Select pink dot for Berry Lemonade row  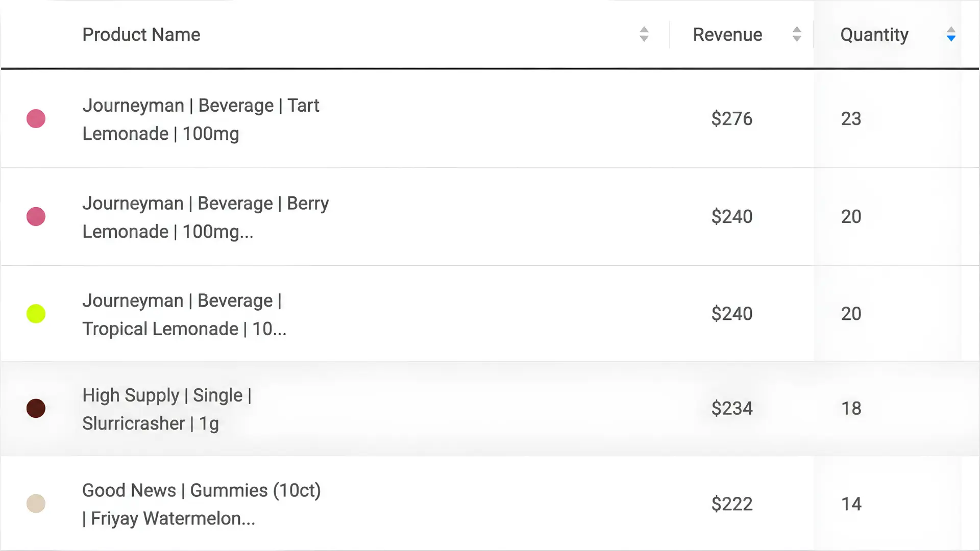click(x=36, y=216)
